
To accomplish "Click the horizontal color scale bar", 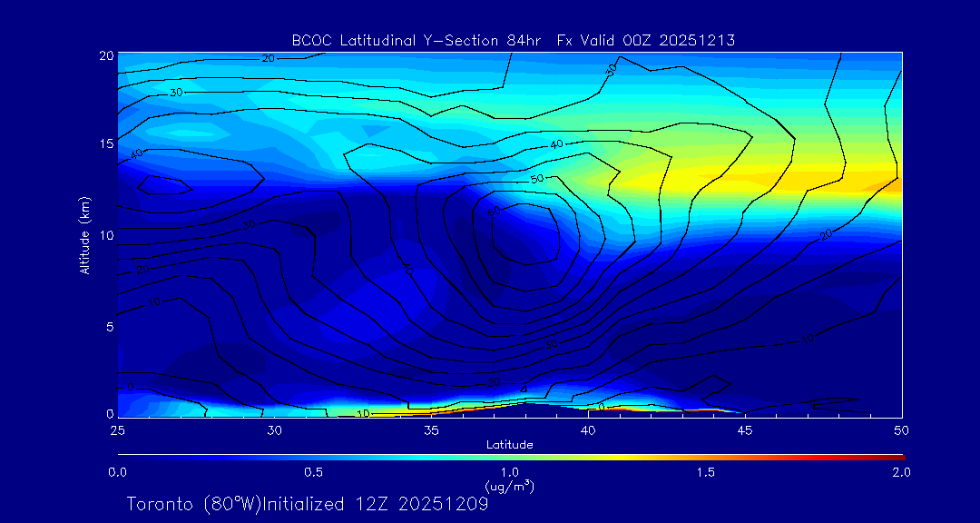I will tap(511, 458).
